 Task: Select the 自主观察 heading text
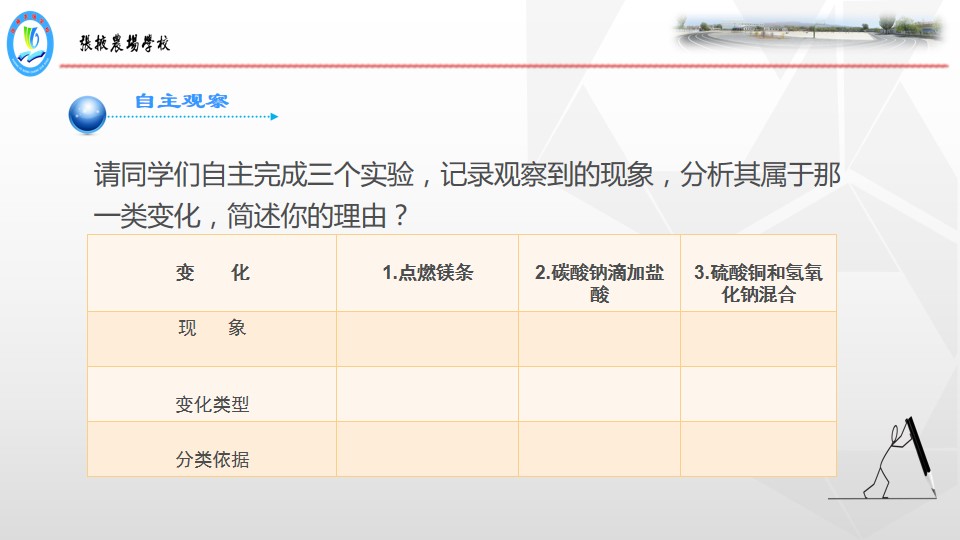point(182,100)
